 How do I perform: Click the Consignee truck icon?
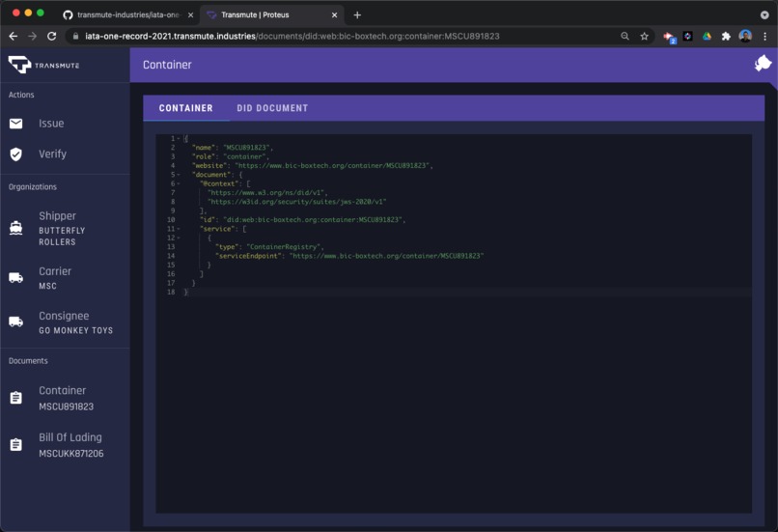[15, 322]
